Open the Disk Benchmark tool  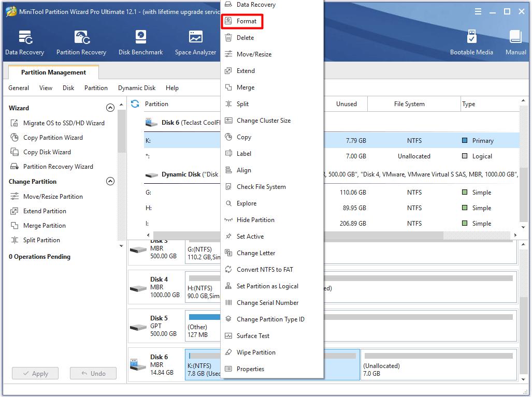(x=140, y=42)
